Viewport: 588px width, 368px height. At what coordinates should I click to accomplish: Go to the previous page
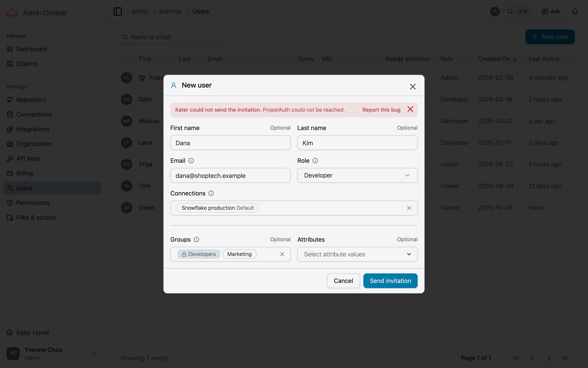pyautogui.click(x=532, y=358)
